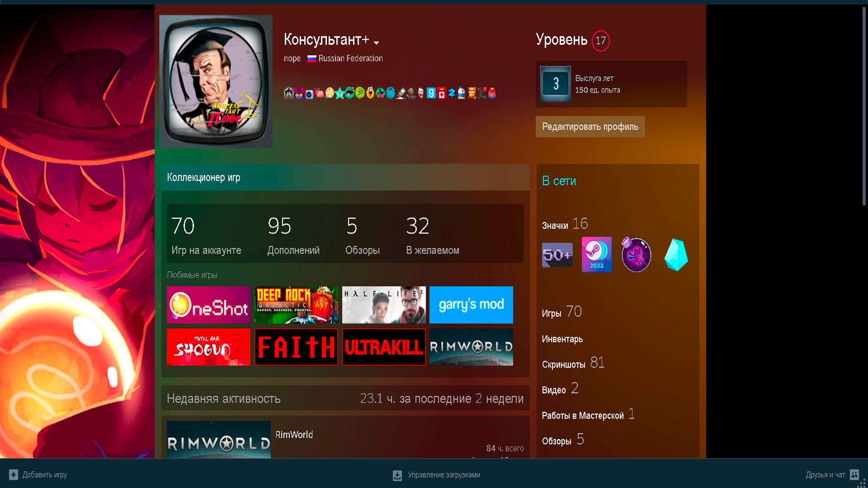Viewport: 868px width, 488px height.
Task: Open the Добавить игру link
Action: 45,475
